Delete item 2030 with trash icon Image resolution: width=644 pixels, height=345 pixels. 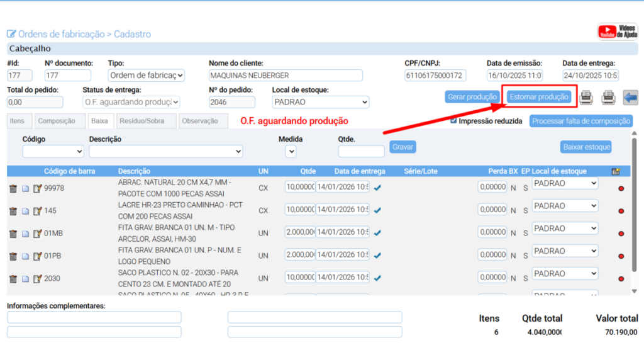(13, 279)
